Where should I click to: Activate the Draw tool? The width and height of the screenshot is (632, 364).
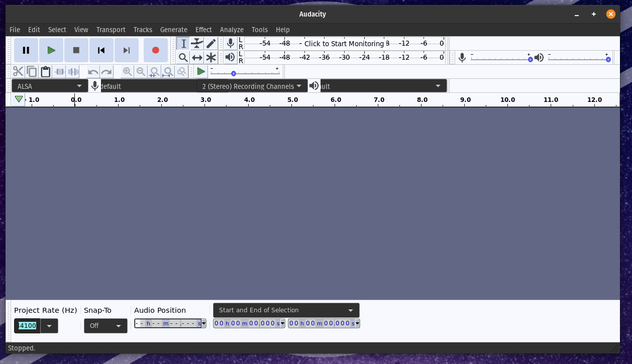click(x=211, y=43)
